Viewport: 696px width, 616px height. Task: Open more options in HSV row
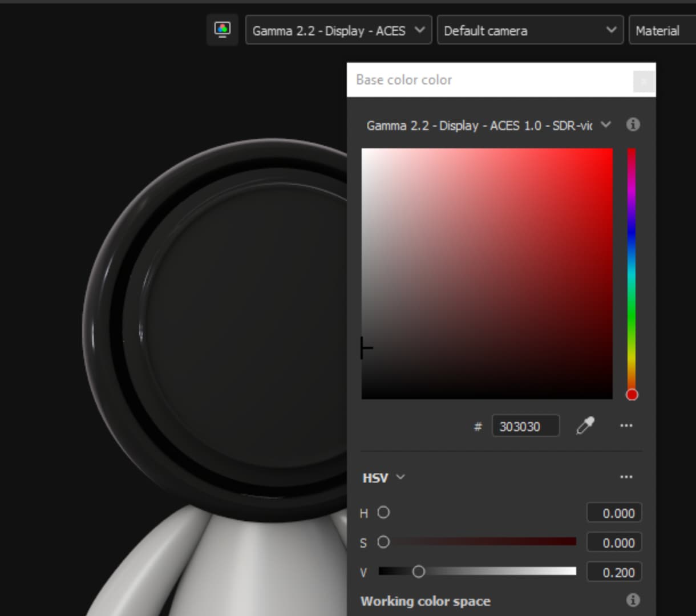click(x=626, y=477)
